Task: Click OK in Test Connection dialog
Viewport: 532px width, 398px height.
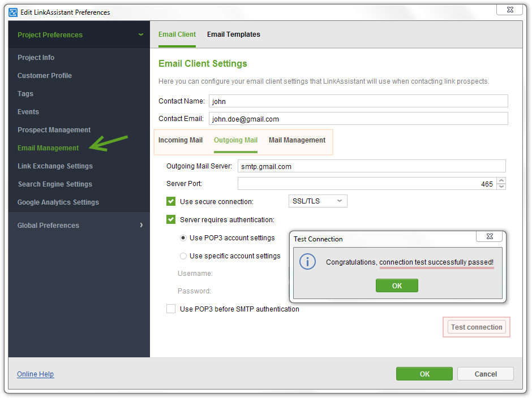Action: 397,286
